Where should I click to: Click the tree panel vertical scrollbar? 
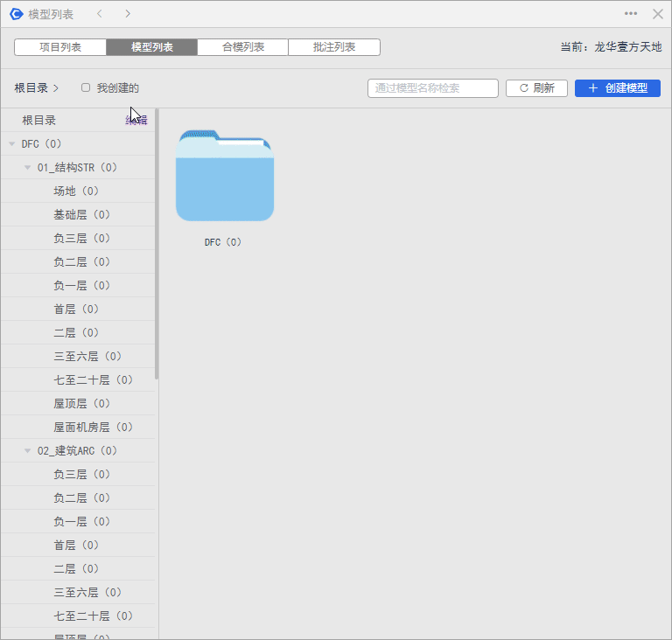pos(157,245)
